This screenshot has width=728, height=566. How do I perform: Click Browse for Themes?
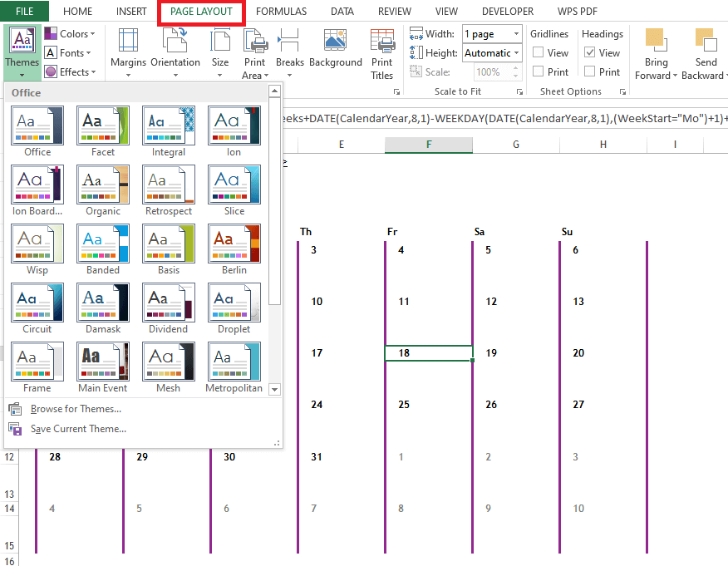[76, 409]
